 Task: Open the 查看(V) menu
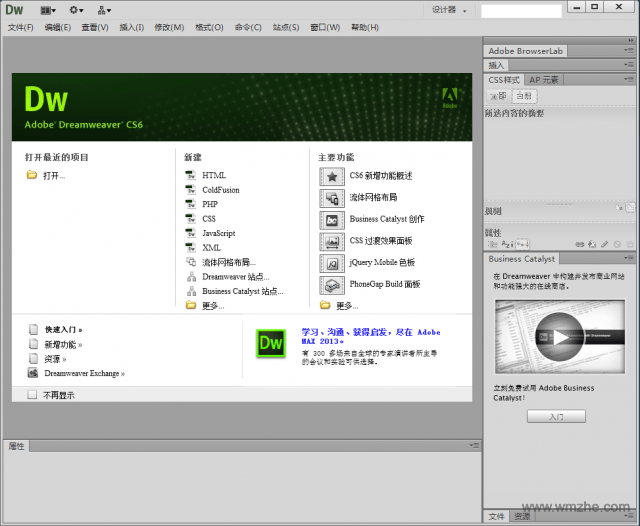[95, 27]
